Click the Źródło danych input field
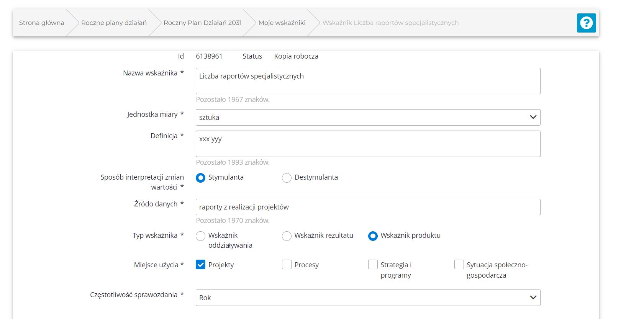Image resolution: width=644 pixels, height=319 pixels. (x=368, y=207)
